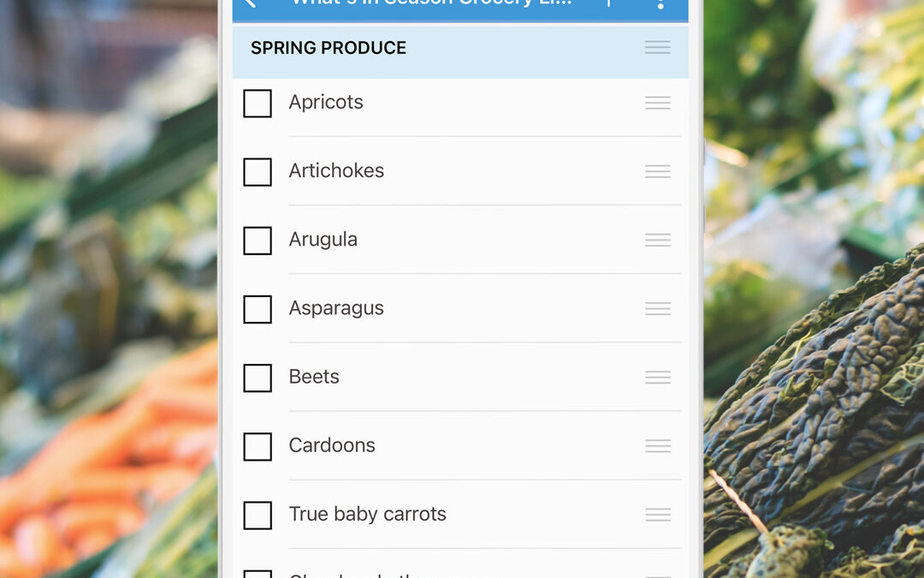Check the Apricots checkbox
Image resolution: width=924 pixels, height=578 pixels.
click(x=258, y=104)
